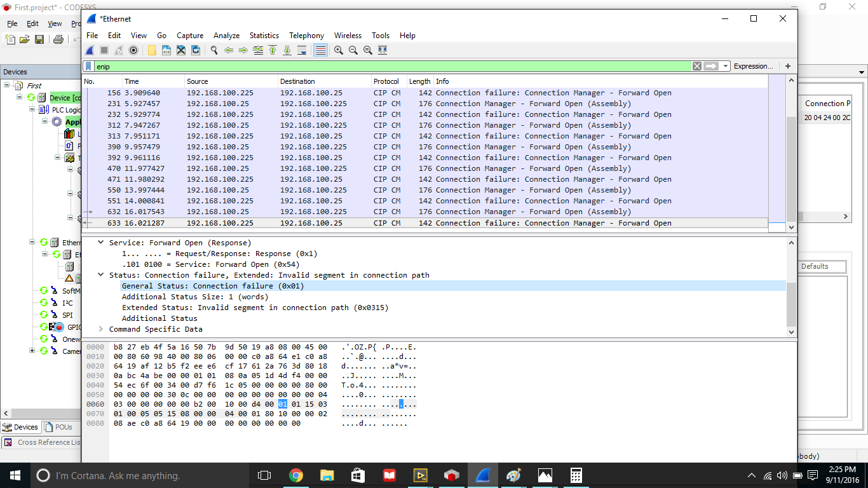
Task: Find a packet magnifier icon
Action: pyautogui.click(x=214, y=50)
